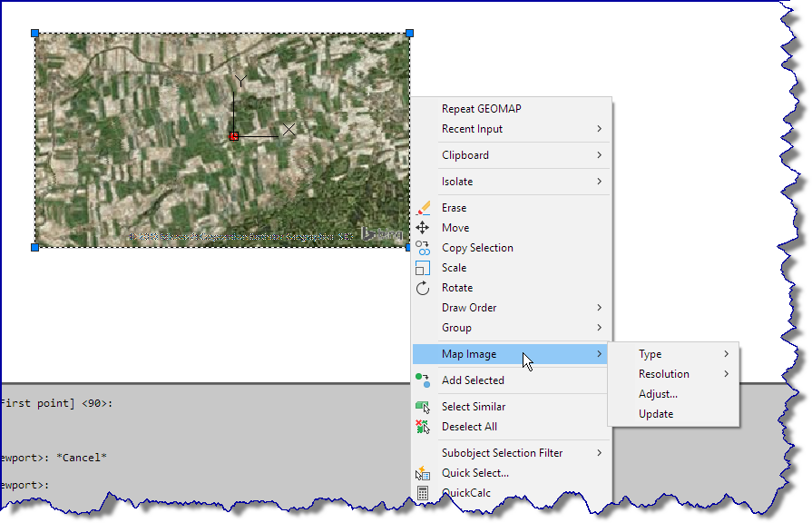The image size is (812, 523).
Task: Expand the Draw Order submenu
Action: (x=469, y=307)
